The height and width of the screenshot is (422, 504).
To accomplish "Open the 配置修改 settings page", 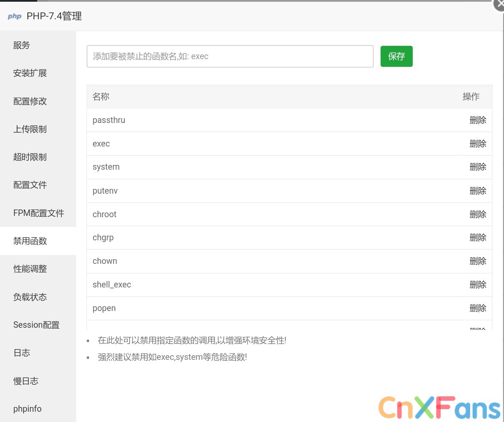I will pos(30,101).
